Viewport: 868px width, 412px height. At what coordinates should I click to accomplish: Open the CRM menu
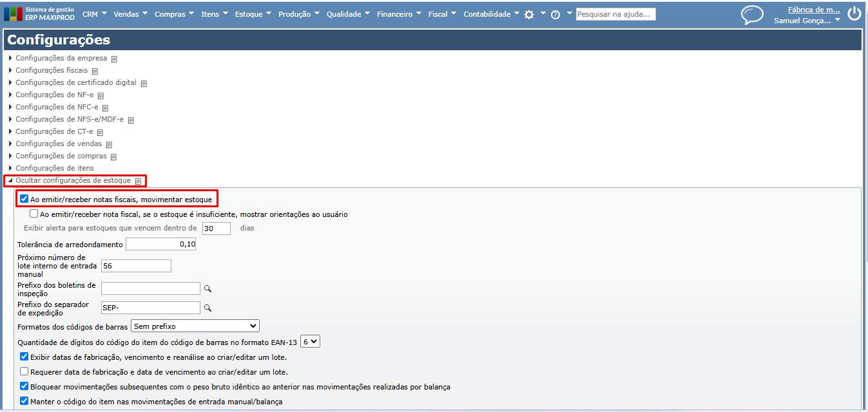(x=94, y=14)
